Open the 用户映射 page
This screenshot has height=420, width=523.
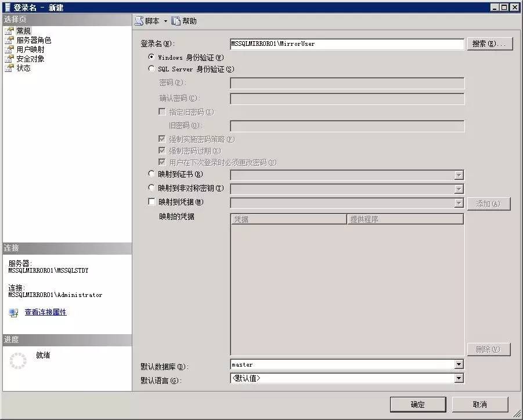30,50
